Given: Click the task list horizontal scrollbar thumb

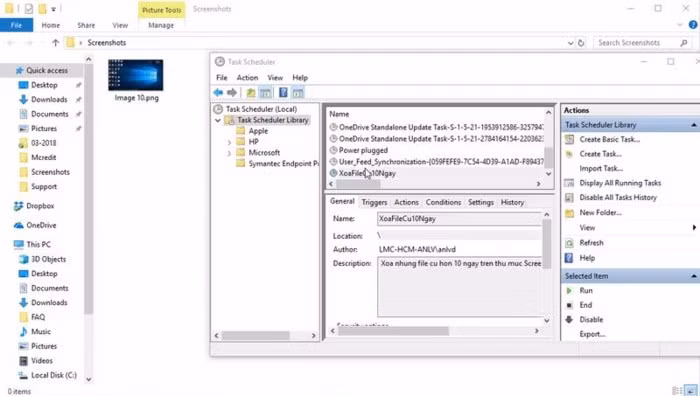Looking at the screenshot, I should pyautogui.click(x=358, y=184).
